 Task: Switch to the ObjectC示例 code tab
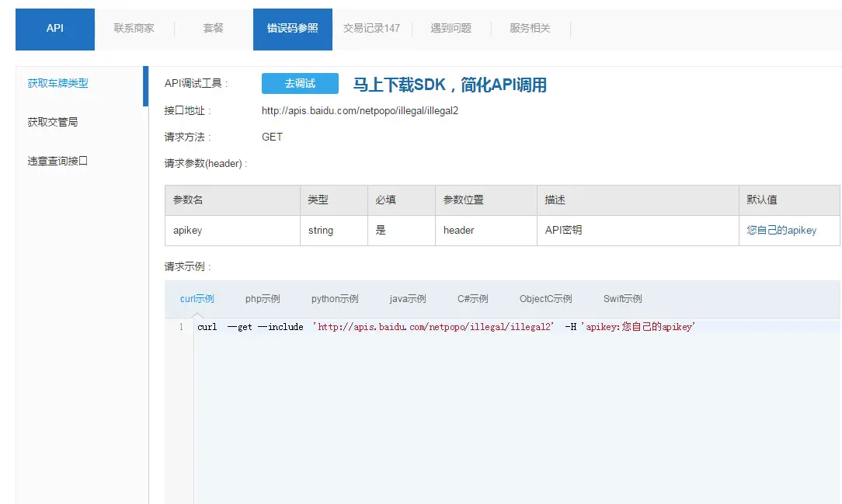coord(545,299)
